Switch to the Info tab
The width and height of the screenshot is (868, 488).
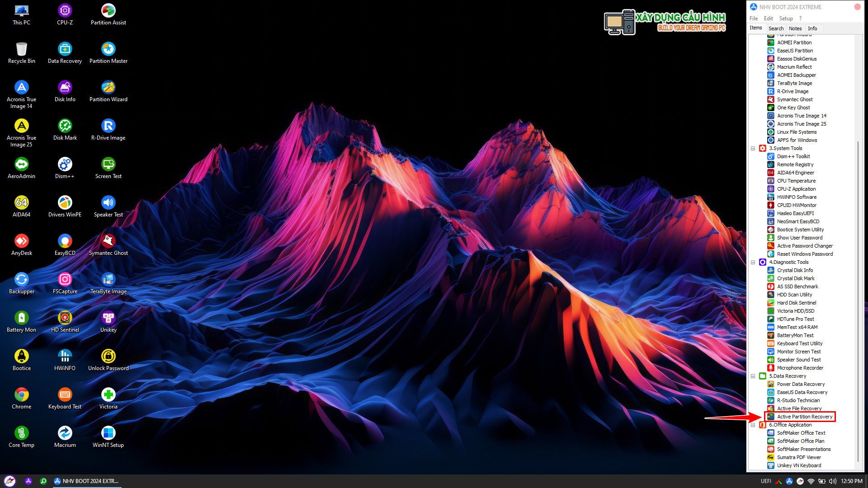point(812,28)
